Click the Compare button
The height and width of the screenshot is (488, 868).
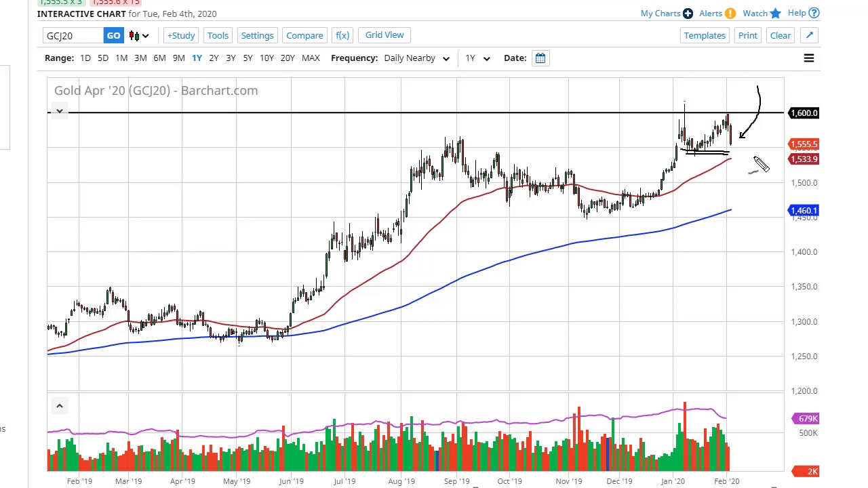304,35
